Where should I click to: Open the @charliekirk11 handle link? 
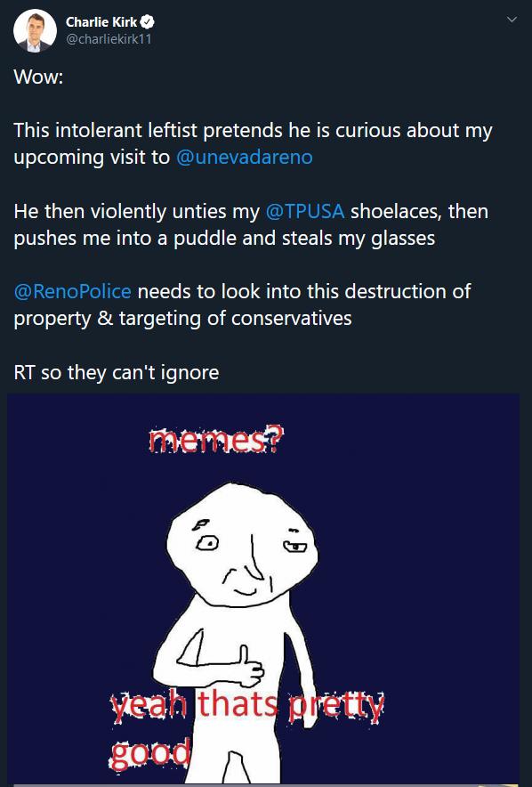(x=109, y=39)
